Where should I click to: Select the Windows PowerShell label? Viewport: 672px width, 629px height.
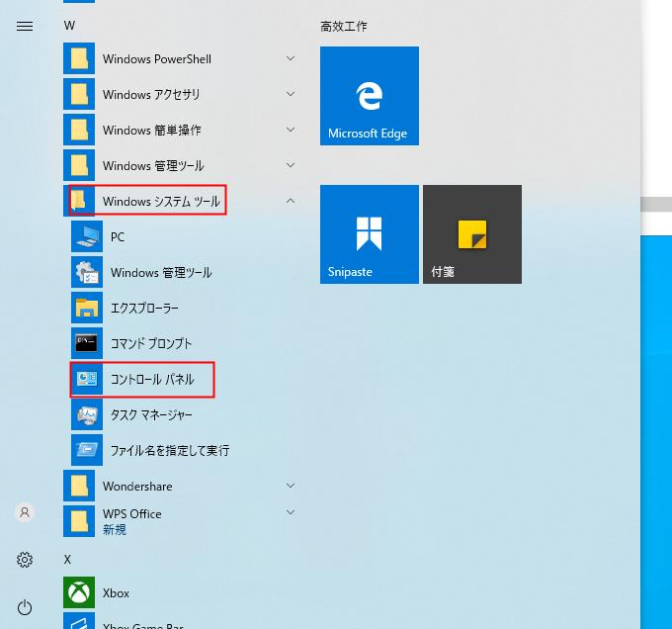[157, 58]
